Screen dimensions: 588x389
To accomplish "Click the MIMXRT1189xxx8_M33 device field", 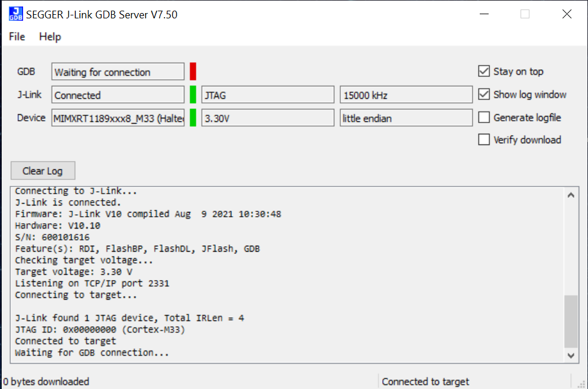I will click(x=118, y=118).
